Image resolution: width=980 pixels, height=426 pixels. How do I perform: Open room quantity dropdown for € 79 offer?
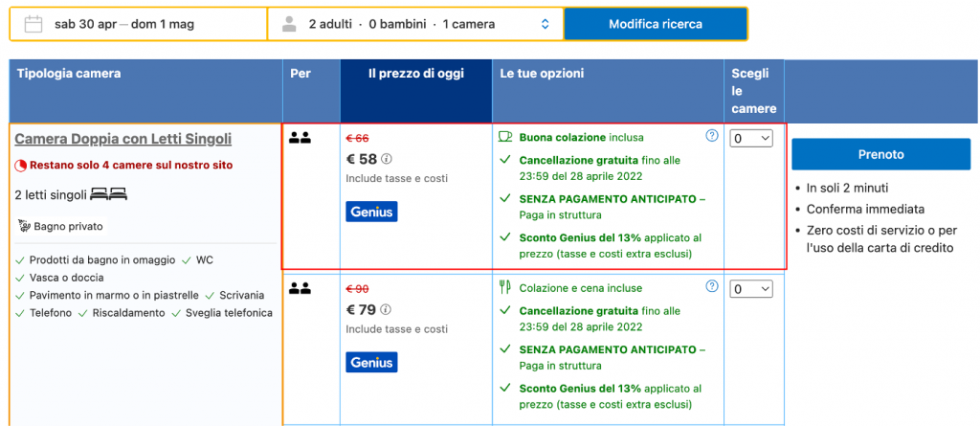point(751,288)
